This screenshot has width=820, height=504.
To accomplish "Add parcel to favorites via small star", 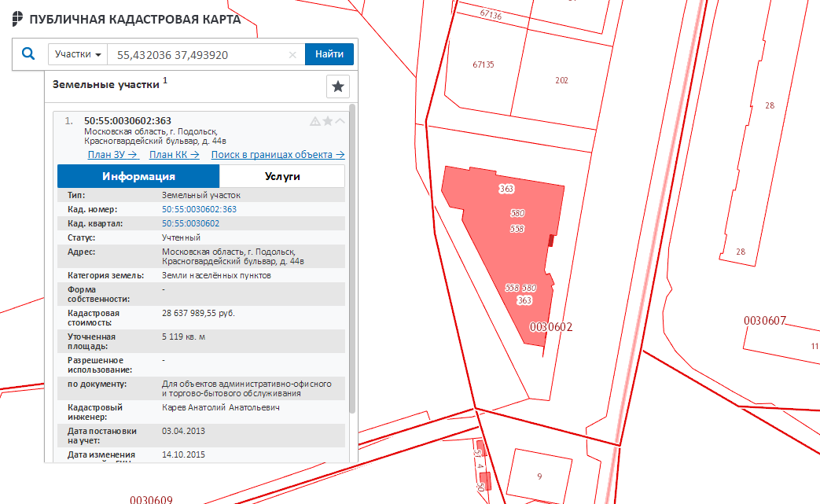I will pyautogui.click(x=328, y=121).
